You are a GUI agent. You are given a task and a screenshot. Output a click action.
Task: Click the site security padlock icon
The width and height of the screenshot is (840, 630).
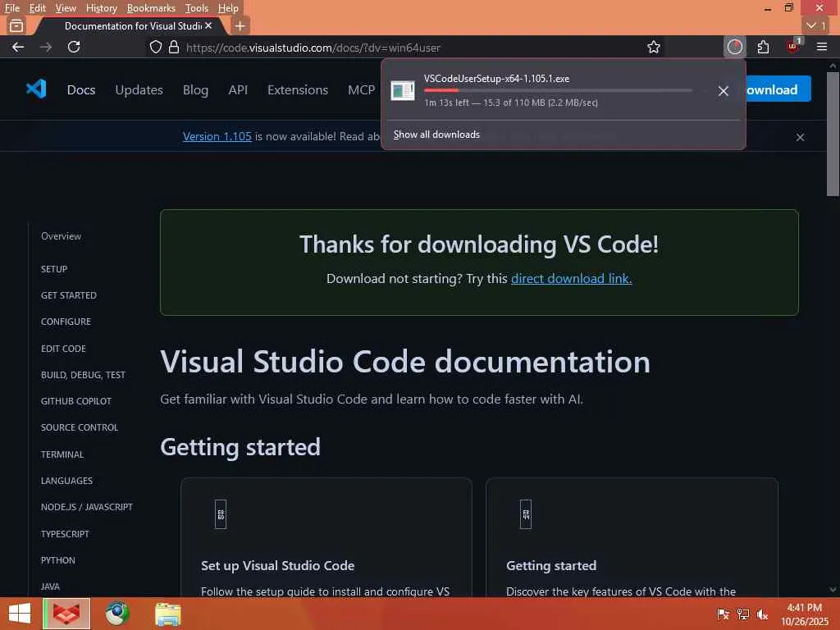click(174, 47)
